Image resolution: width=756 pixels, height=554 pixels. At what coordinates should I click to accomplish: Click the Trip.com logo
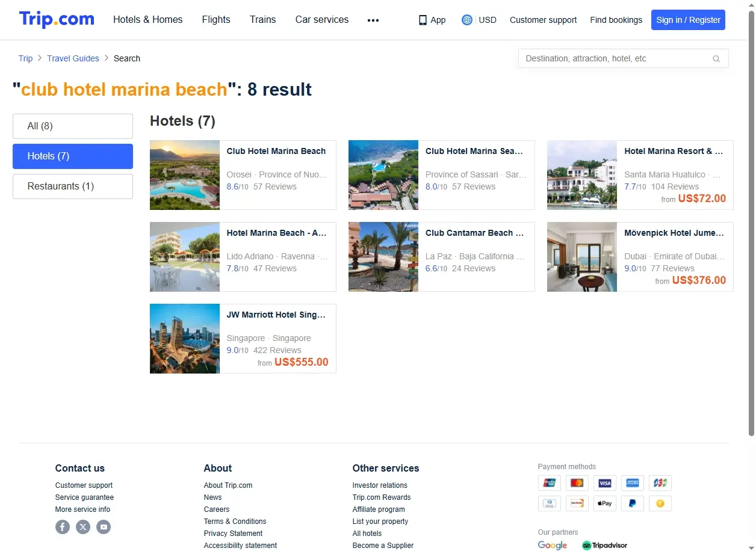pyautogui.click(x=57, y=19)
